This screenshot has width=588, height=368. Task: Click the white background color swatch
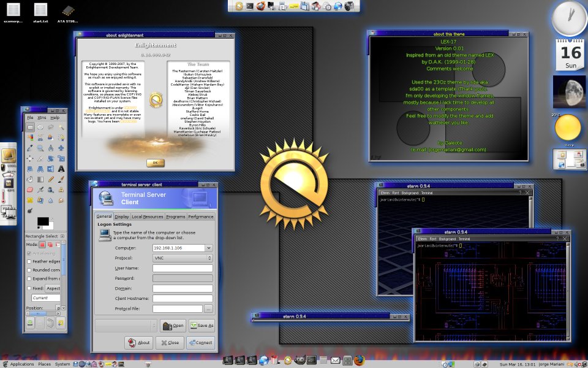click(x=51, y=227)
